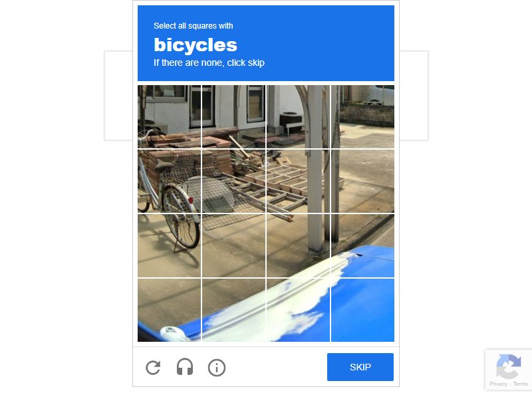Image resolution: width=532 pixels, height=399 pixels.
Task: Select tile with bicycle rear wheel and kickstand
Action: (x=170, y=245)
